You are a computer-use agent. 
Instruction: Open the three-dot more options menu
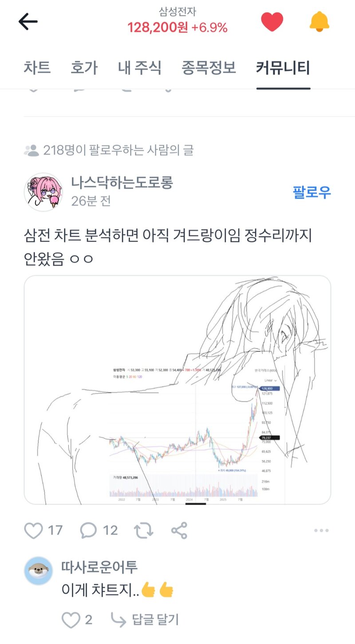(x=321, y=530)
